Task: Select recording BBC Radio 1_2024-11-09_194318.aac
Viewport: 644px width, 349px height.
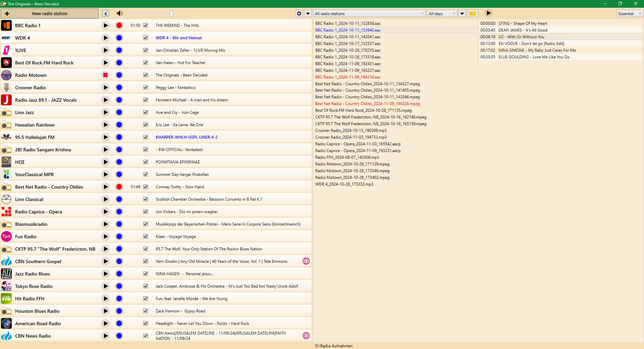Action: pyautogui.click(x=348, y=77)
